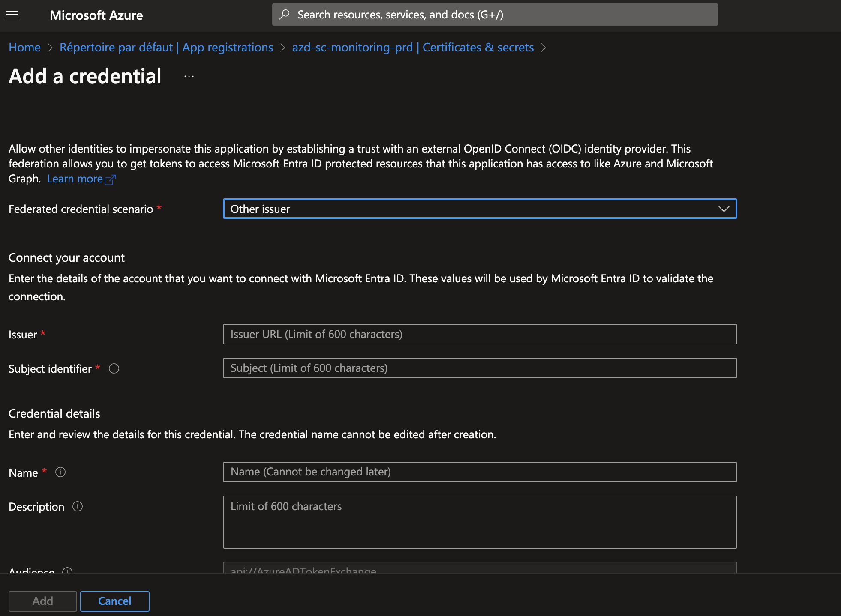Click the Issuer URL input field
Image resolution: width=841 pixels, height=616 pixels.
click(x=480, y=334)
